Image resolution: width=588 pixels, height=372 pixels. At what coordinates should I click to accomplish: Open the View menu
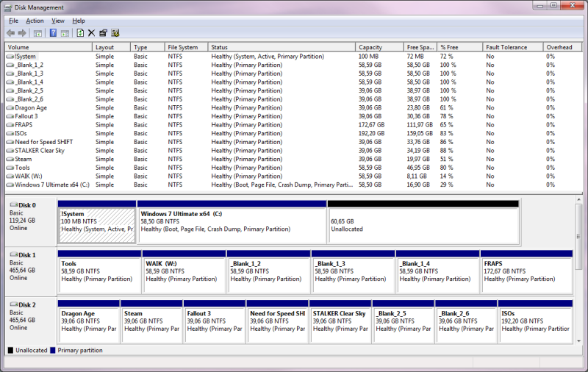(x=58, y=21)
